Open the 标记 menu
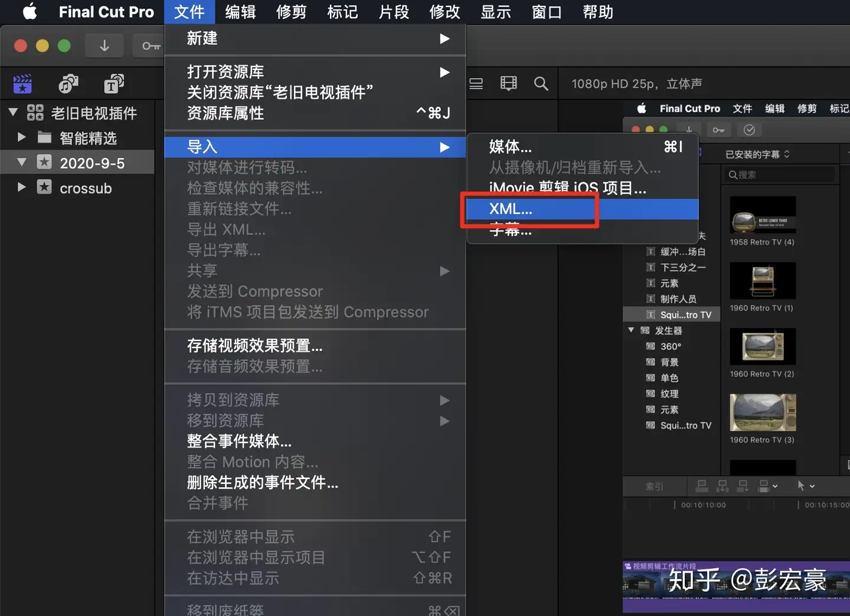 coord(342,12)
